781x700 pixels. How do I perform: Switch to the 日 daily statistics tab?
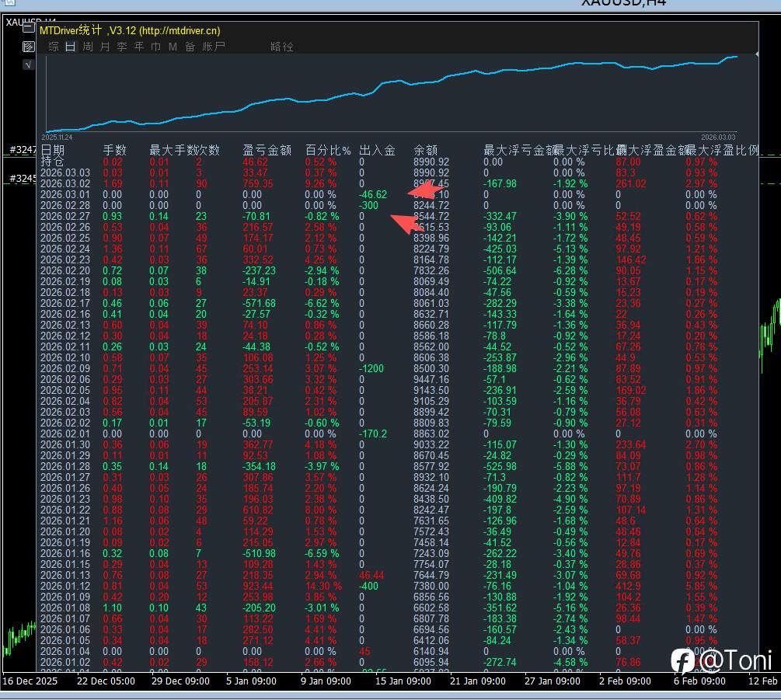69,46
